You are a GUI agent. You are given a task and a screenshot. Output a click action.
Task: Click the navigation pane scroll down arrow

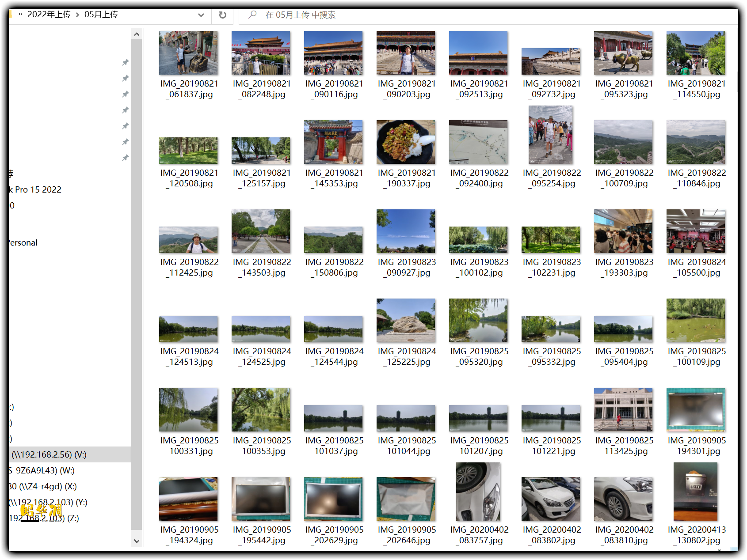point(137,541)
